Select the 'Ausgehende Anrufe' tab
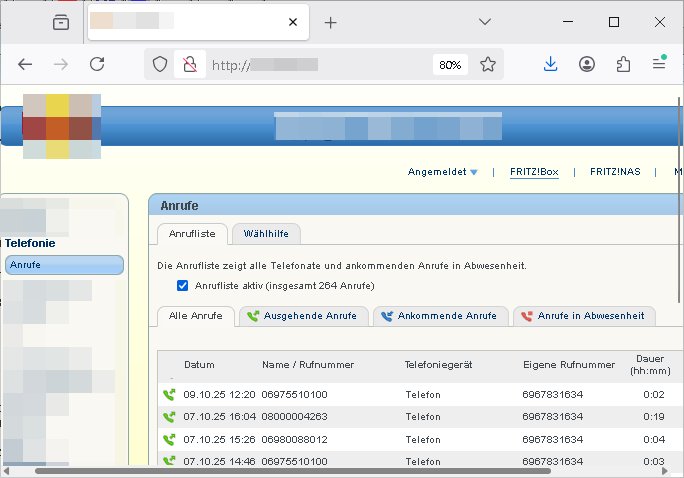This screenshot has height=478, width=684. (x=304, y=316)
